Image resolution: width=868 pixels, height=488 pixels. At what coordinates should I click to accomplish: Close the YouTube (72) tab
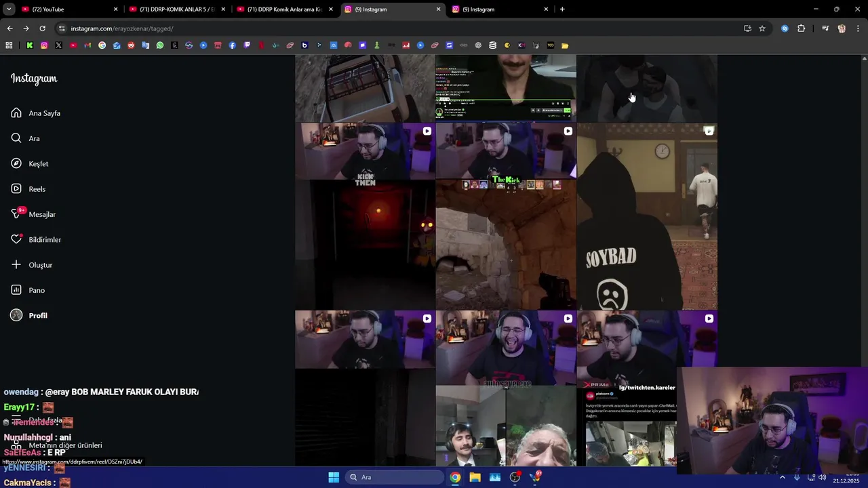pos(115,9)
